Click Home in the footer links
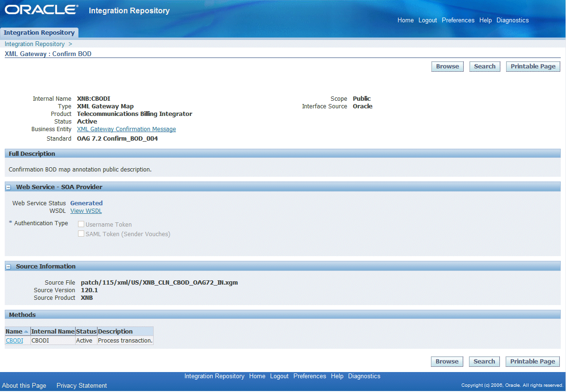 (x=257, y=376)
